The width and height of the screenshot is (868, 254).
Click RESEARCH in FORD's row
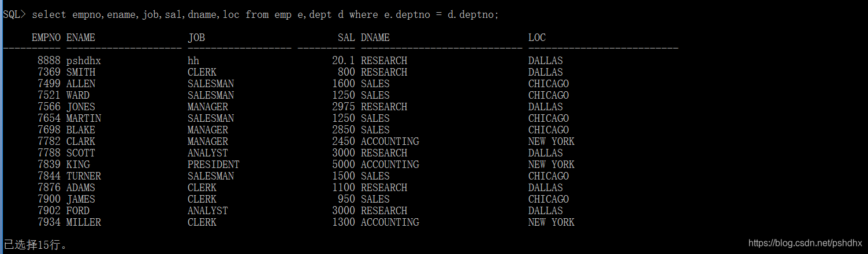point(384,211)
